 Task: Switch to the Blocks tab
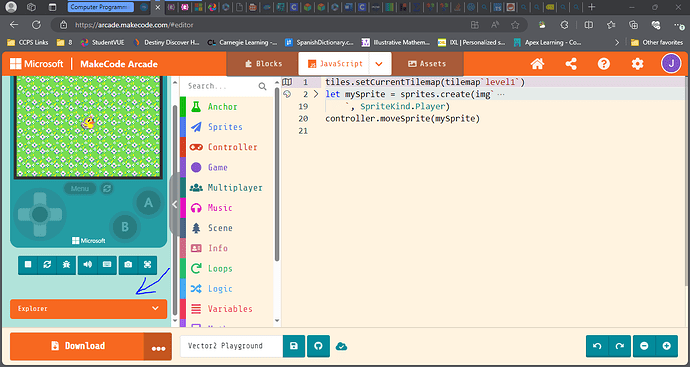[x=263, y=64]
